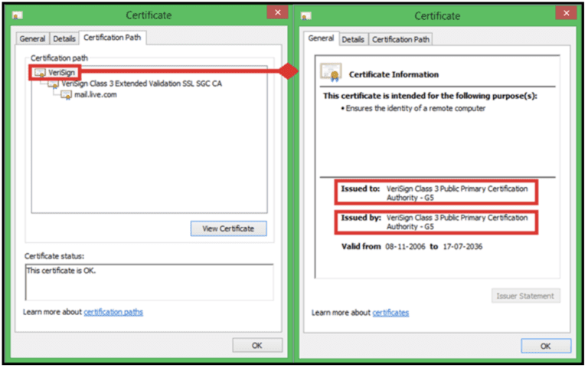This screenshot has height=368, width=588.
Task: Click the Certificate Information badge icon
Action: [x=331, y=73]
